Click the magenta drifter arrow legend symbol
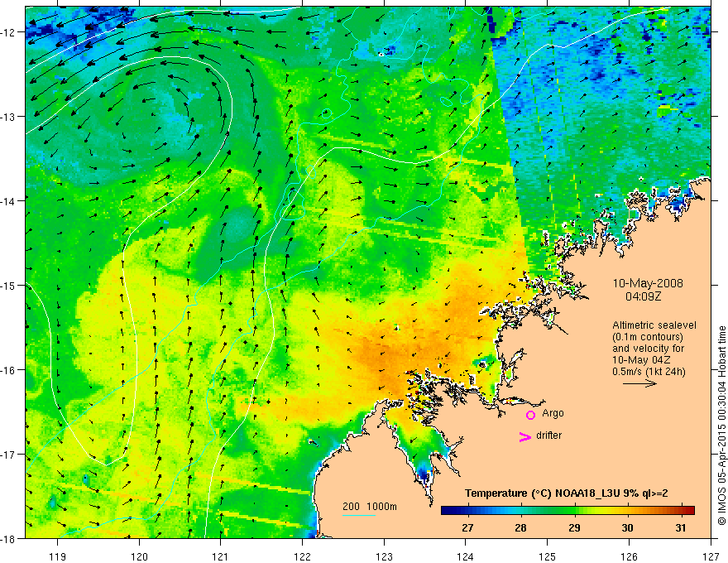Image resolution: width=728 pixels, height=563 pixels. 525,436
